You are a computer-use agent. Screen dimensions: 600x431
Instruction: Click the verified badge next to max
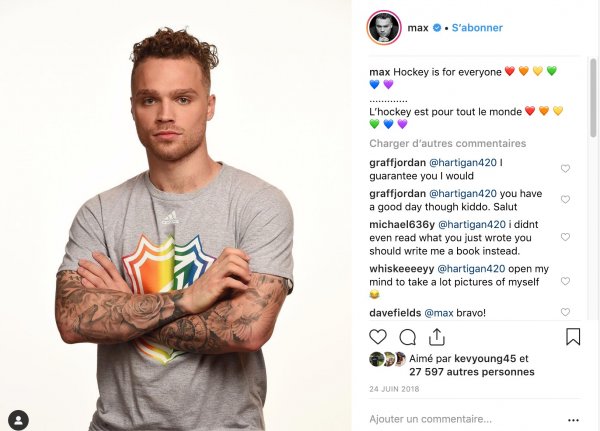point(437,28)
